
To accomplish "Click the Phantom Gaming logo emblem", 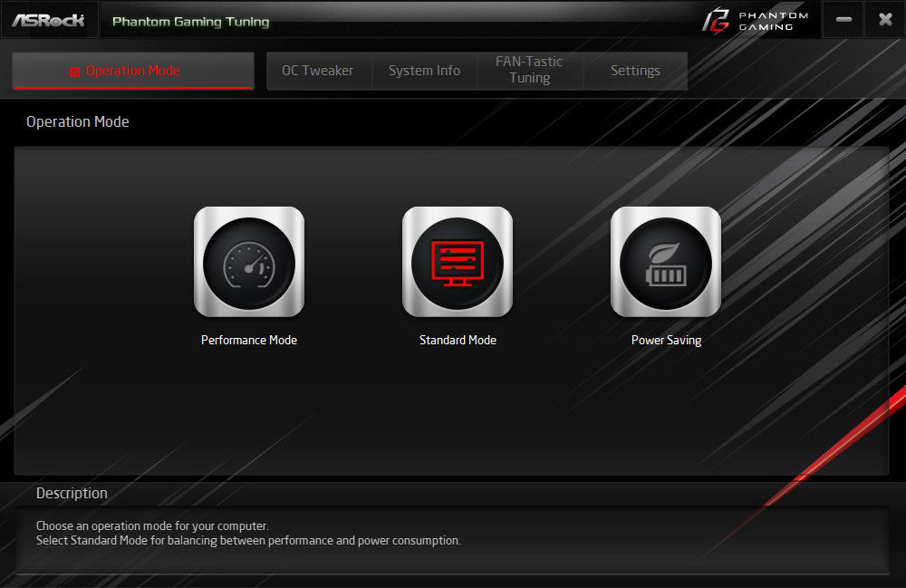I will (x=716, y=20).
